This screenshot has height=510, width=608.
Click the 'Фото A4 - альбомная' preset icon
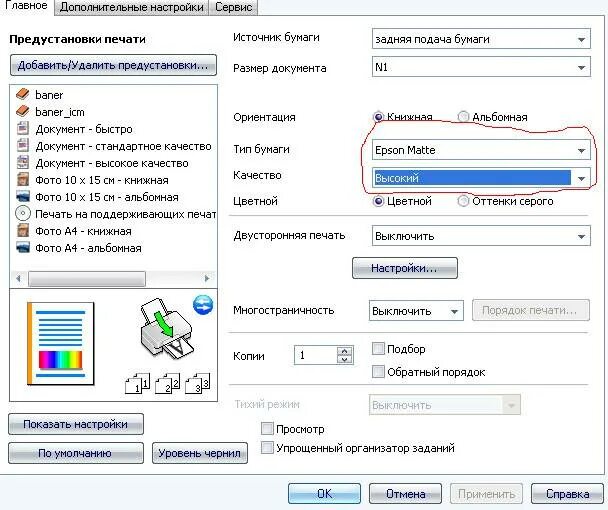(23, 247)
